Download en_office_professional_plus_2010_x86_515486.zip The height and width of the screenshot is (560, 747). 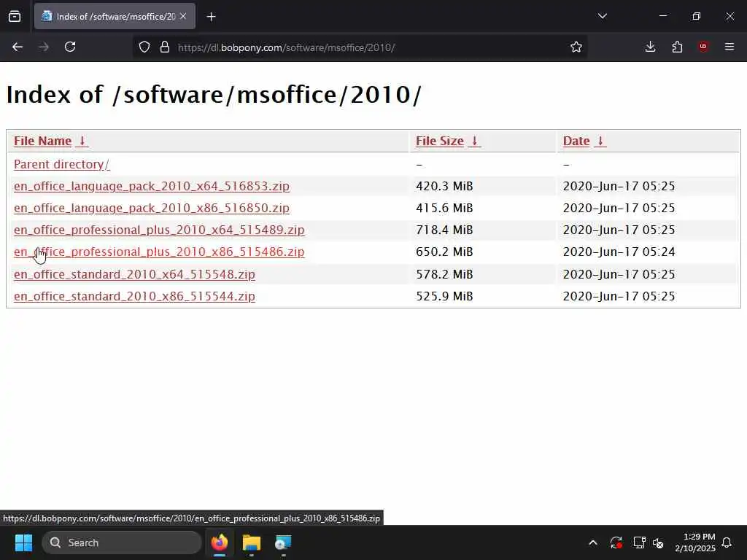click(159, 252)
